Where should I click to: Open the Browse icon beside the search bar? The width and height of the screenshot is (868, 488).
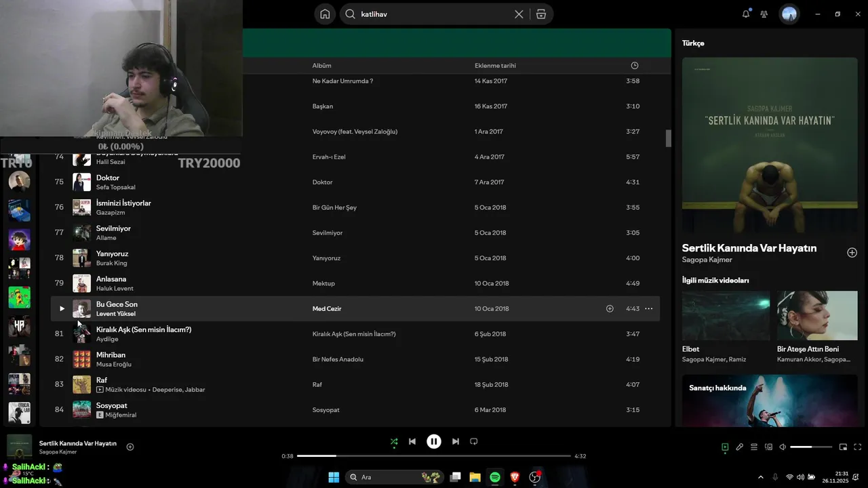(541, 14)
